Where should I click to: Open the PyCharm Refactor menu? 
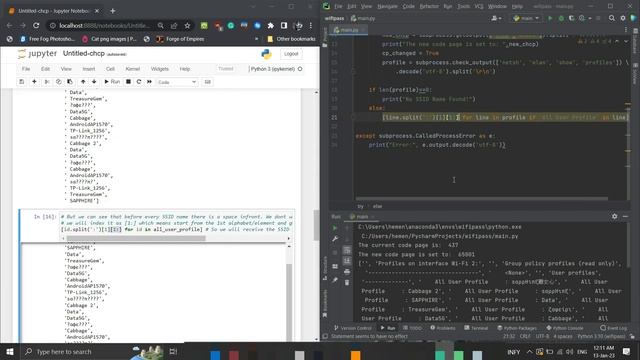(x=429, y=7)
